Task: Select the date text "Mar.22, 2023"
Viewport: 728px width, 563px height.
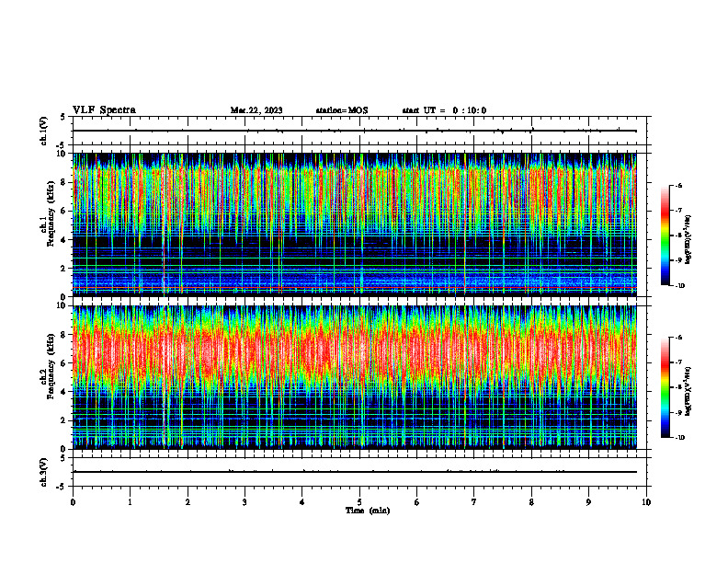Action: coord(256,110)
